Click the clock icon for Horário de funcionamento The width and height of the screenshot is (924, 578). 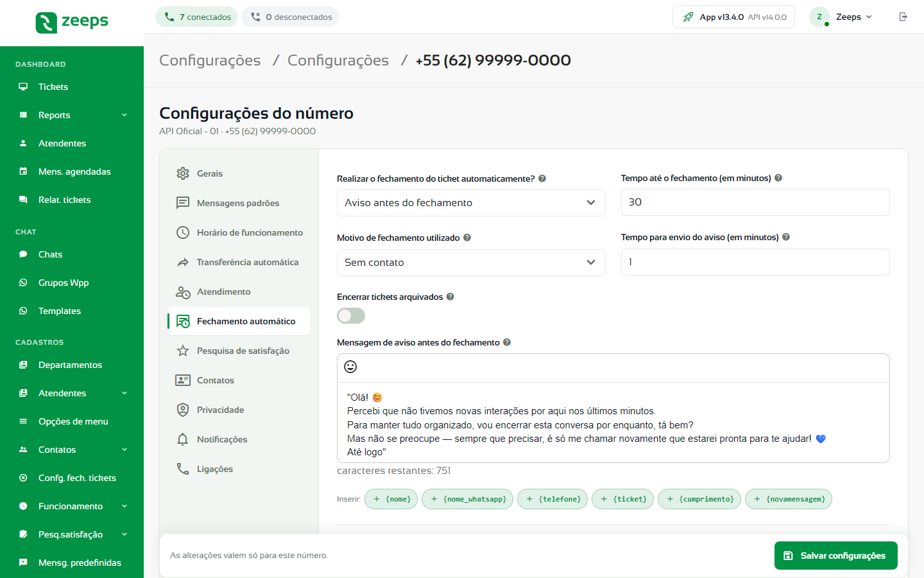(x=183, y=232)
